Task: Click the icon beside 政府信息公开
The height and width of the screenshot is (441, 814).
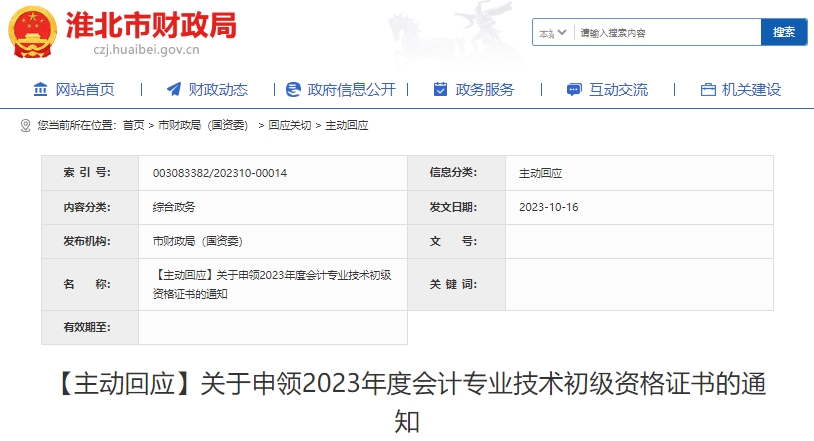Action: pyautogui.click(x=293, y=90)
